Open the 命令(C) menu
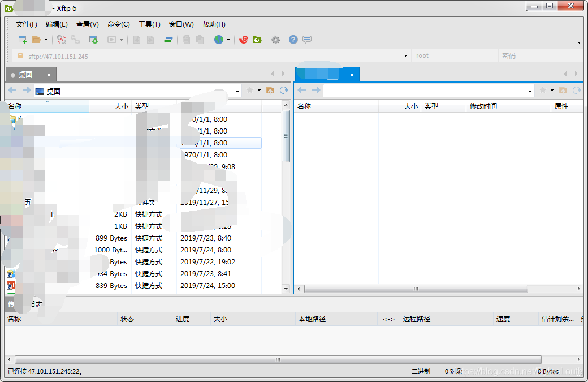Screen dimensions: 588x382 point(119,24)
